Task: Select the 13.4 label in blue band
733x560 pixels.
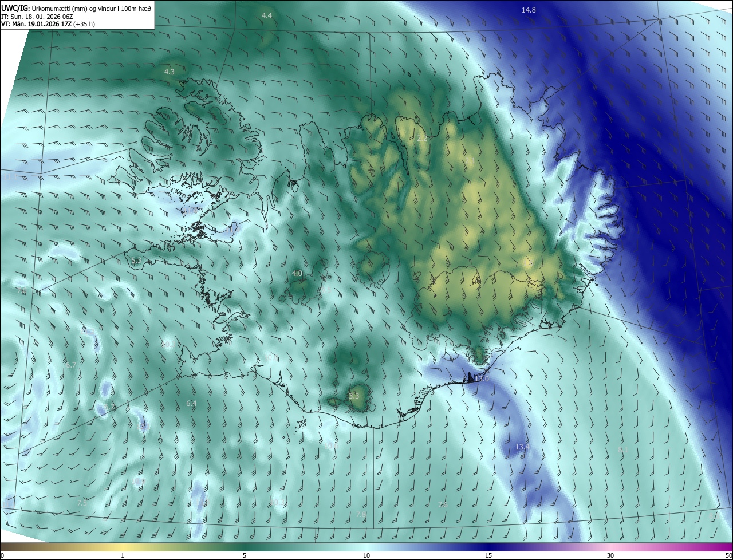Action: (x=522, y=447)
